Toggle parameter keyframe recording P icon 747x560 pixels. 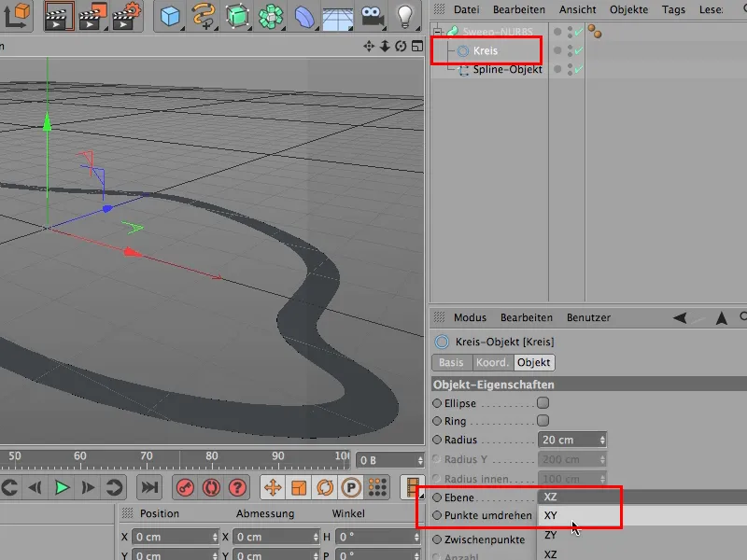coord(351,487)
